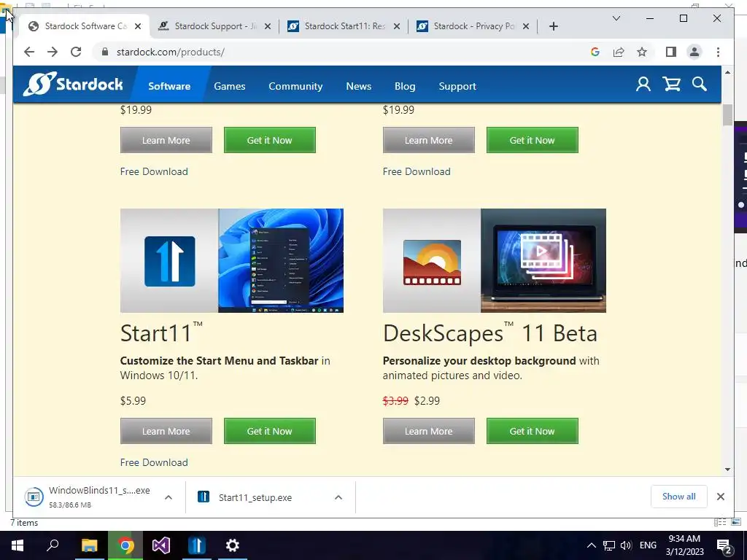This screenshot has height=560, width=747.
Task: Click Learn More under Start11
Action: 166,431
